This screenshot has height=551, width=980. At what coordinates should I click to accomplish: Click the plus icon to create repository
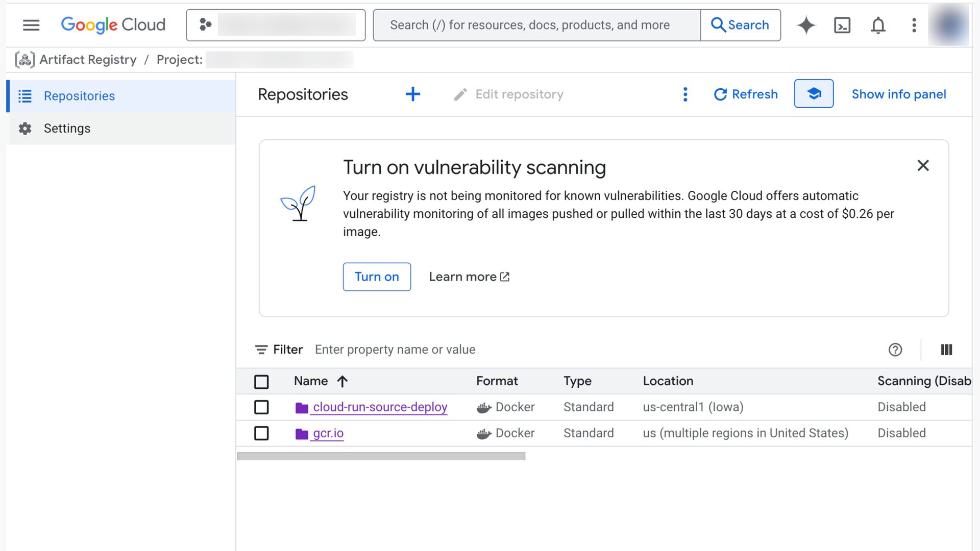point(412,94)
